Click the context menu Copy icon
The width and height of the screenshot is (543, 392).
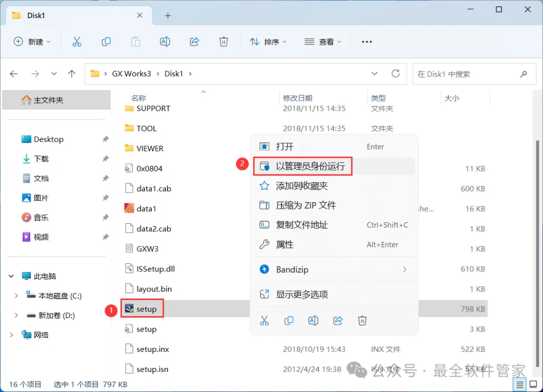click(289, 321)
